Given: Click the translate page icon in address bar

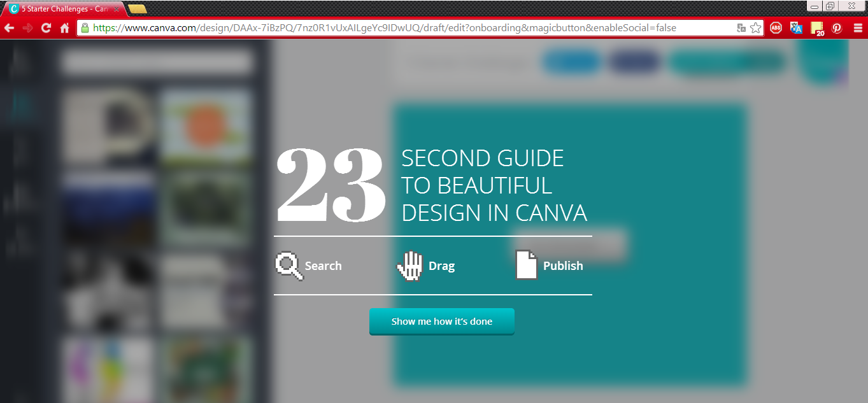Looking at the screenshot, I should coord(741,28).
